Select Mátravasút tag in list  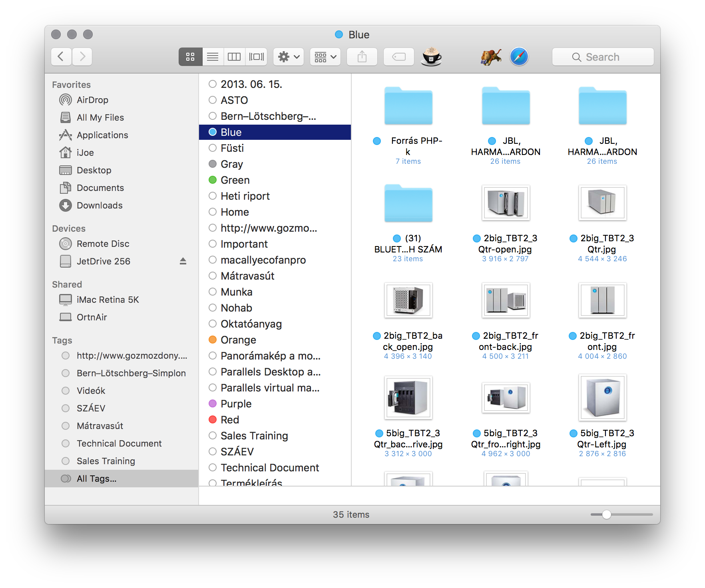[x=275, y=276]
